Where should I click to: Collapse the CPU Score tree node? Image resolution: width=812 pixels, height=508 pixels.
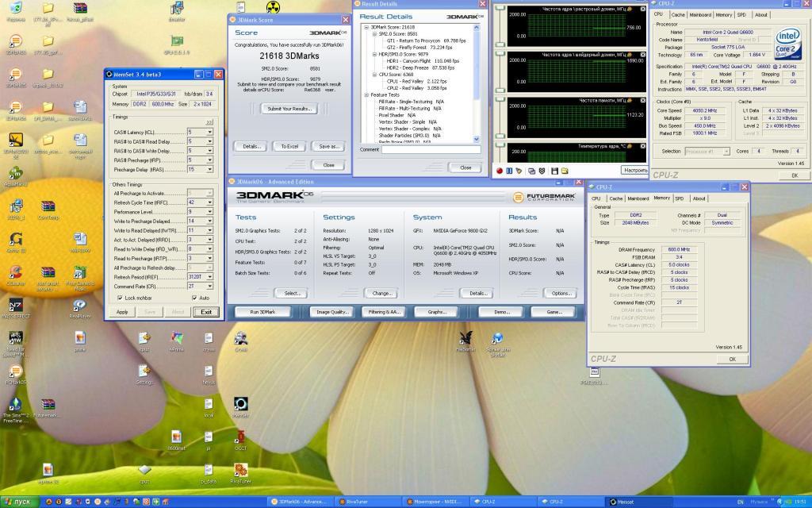click(374, 74)
